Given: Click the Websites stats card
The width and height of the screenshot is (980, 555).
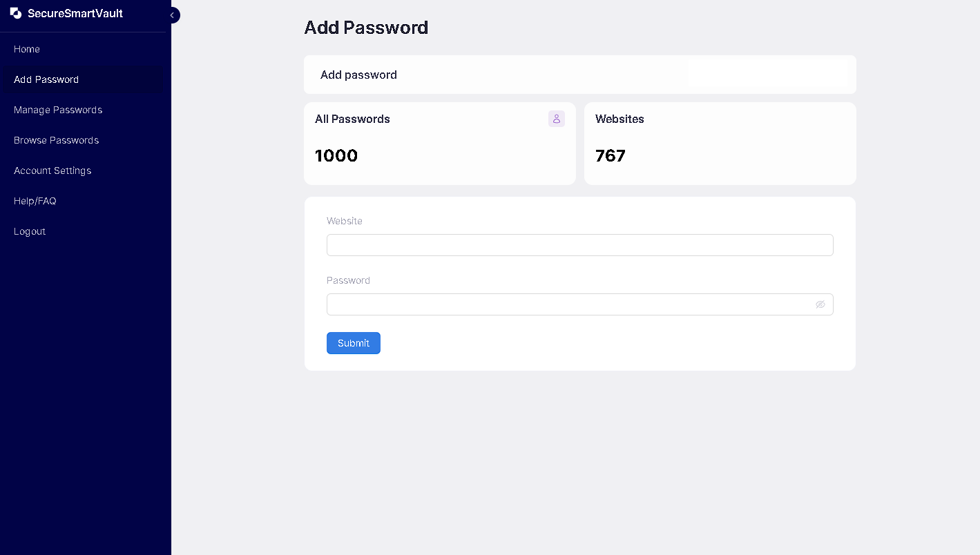Looking at the screenshot, I should (x=720, y=144).
